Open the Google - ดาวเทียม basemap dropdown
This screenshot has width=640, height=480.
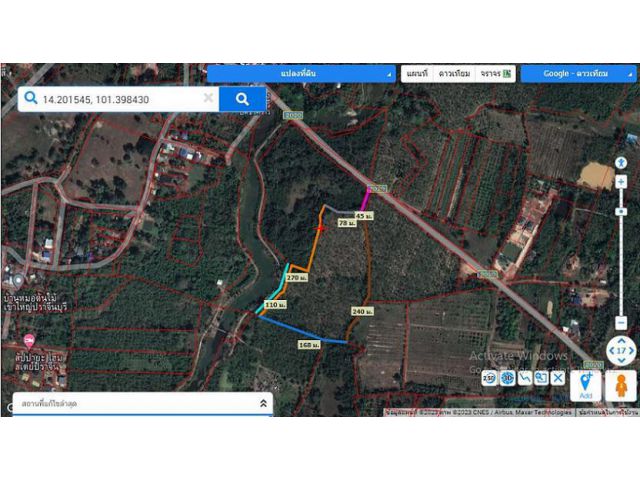(578, 74)
